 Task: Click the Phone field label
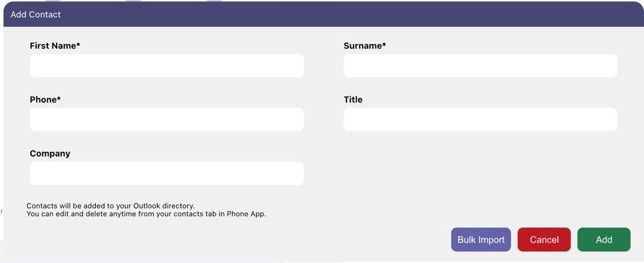pyautogui.click(x=43, y=100)
